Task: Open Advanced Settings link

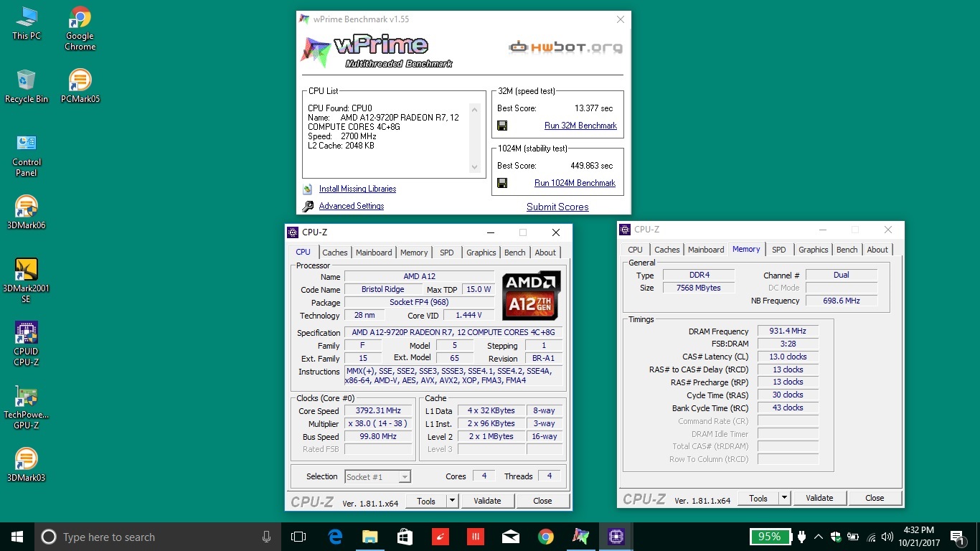Action: 352,206
